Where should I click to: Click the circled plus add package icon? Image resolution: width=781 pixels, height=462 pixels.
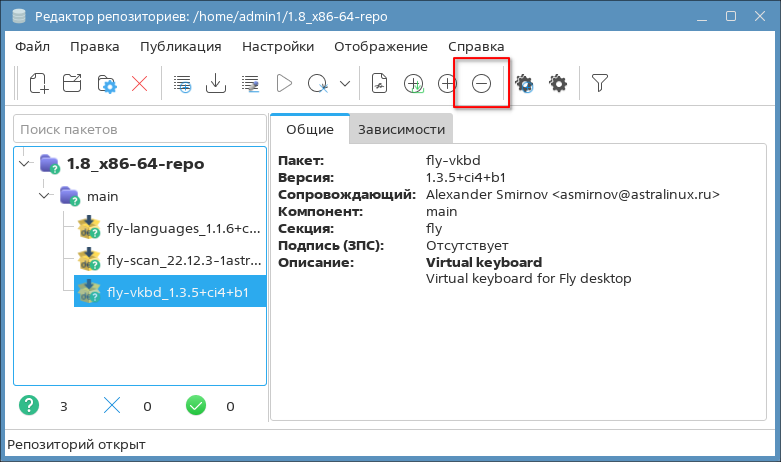[447, 84]
